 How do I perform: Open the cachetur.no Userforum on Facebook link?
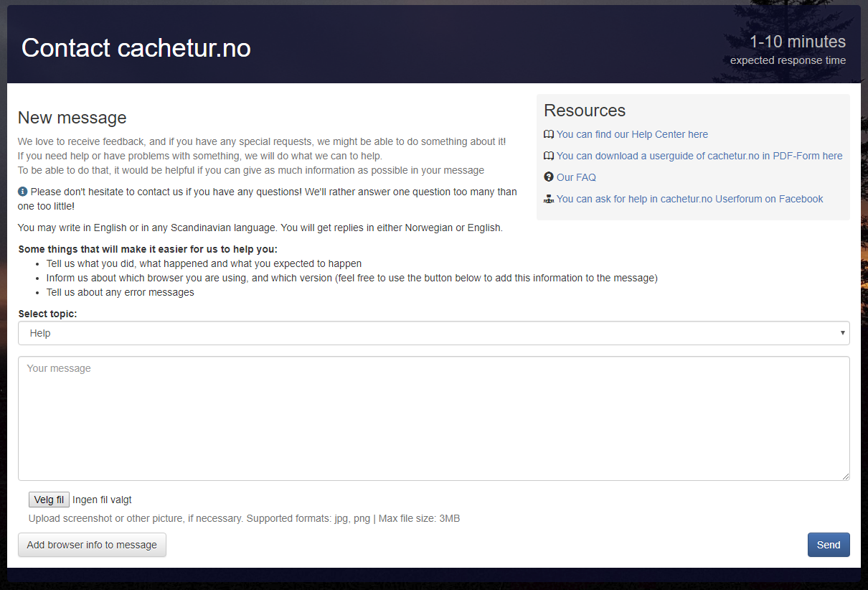tap(690, 199)
